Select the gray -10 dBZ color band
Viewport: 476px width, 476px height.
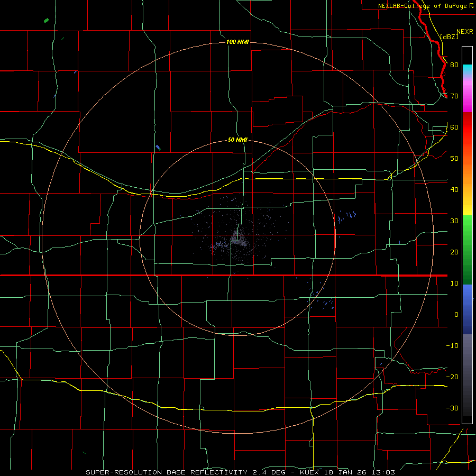[467, 349]
